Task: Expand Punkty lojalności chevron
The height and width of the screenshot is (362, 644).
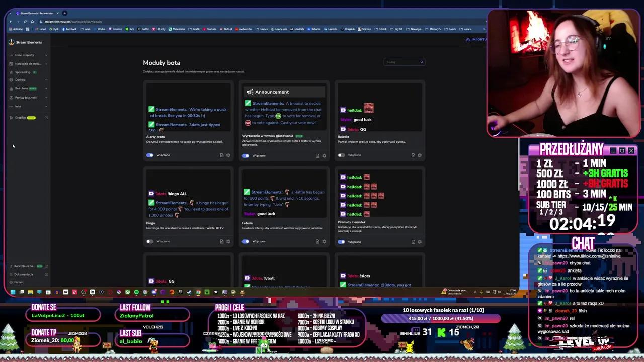Action: [46, 98]
